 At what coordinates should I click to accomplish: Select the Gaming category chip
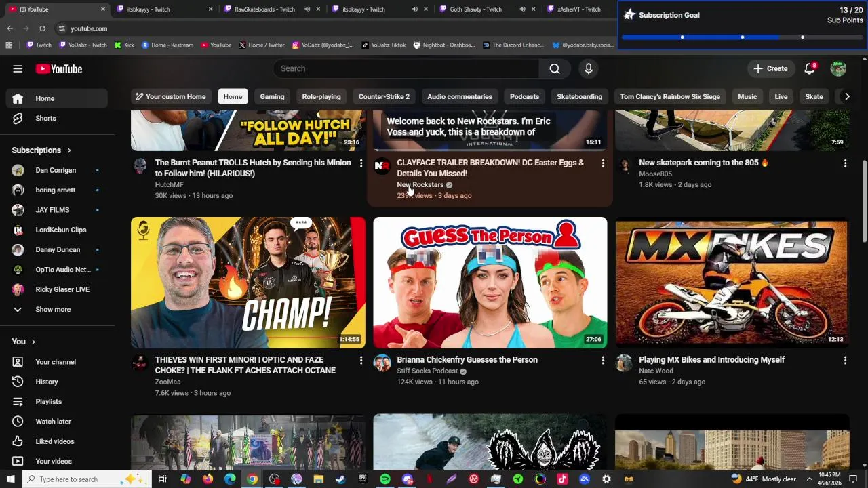272,96
